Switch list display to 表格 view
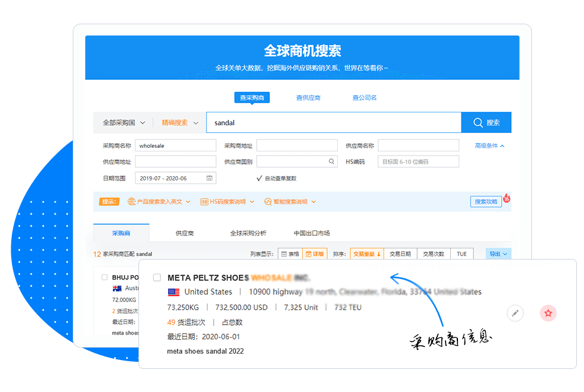The image size is (584, 392). [x=290, y=254]
